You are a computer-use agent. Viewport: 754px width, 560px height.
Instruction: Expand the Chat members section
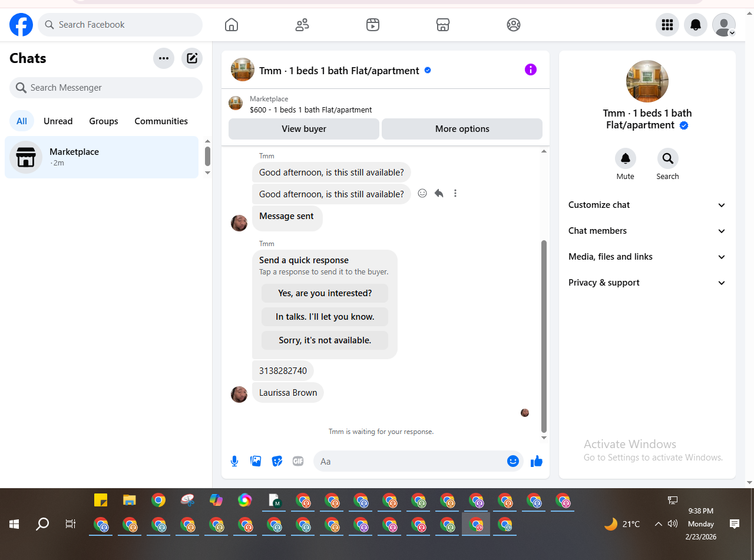click(x=647, y=231)
